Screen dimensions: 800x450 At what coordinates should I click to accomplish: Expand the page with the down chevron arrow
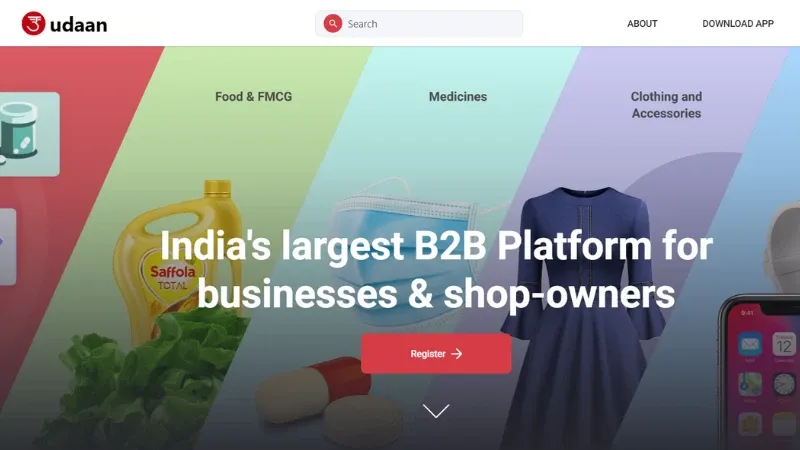tap(436, 411)
